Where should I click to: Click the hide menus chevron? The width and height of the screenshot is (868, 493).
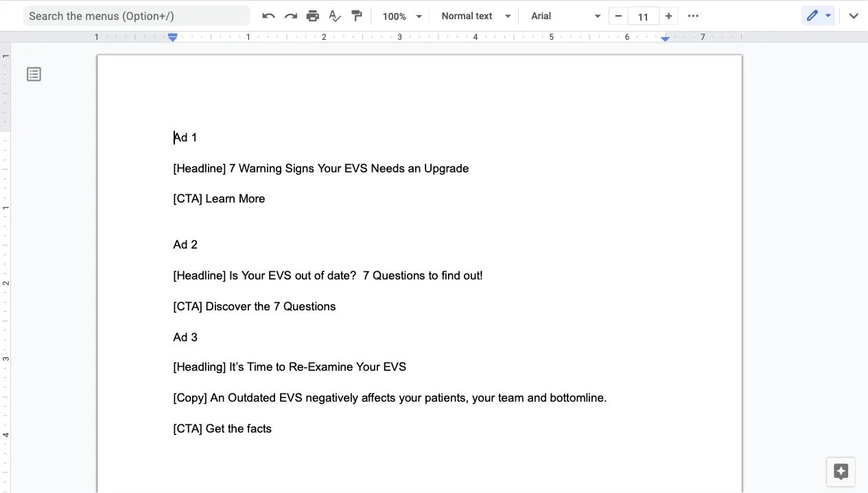pos(854,16)
